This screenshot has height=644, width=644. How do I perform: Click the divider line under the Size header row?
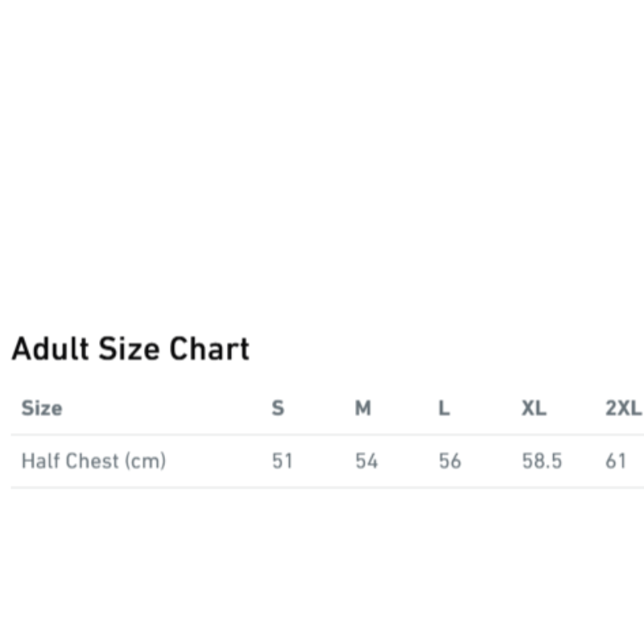(x=322, y=435)
